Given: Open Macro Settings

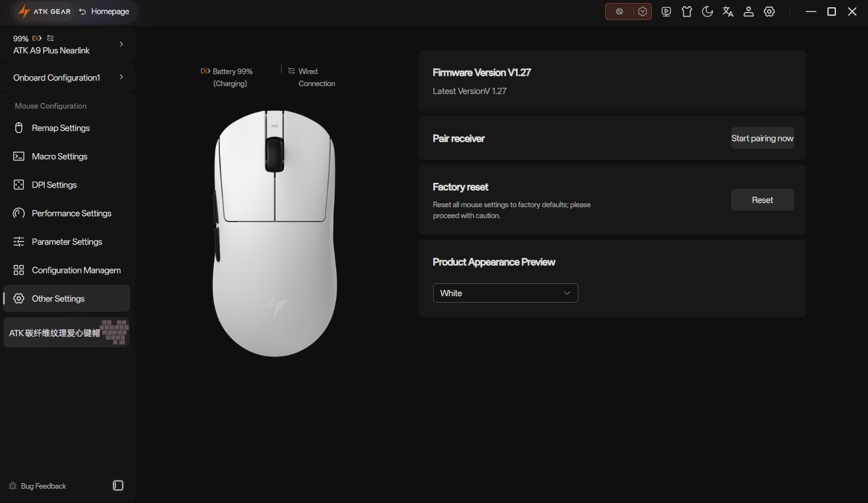Looking at the screenshot, I should coord(67,156).
